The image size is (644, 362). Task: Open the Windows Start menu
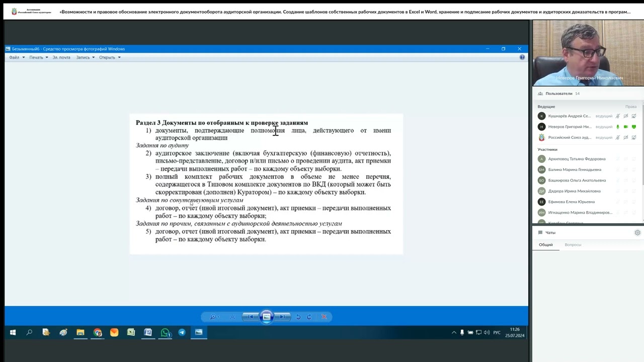click(13, 332)
